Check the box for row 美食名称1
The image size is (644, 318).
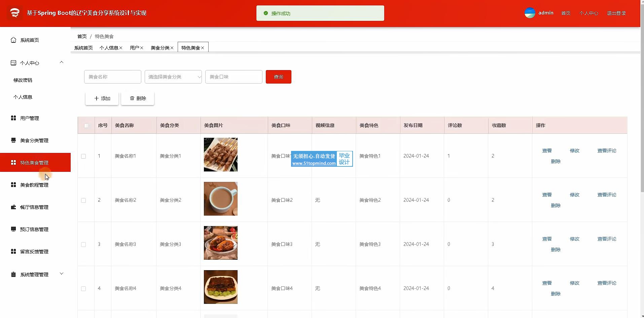pyautogui.click(x=83, y=156)
